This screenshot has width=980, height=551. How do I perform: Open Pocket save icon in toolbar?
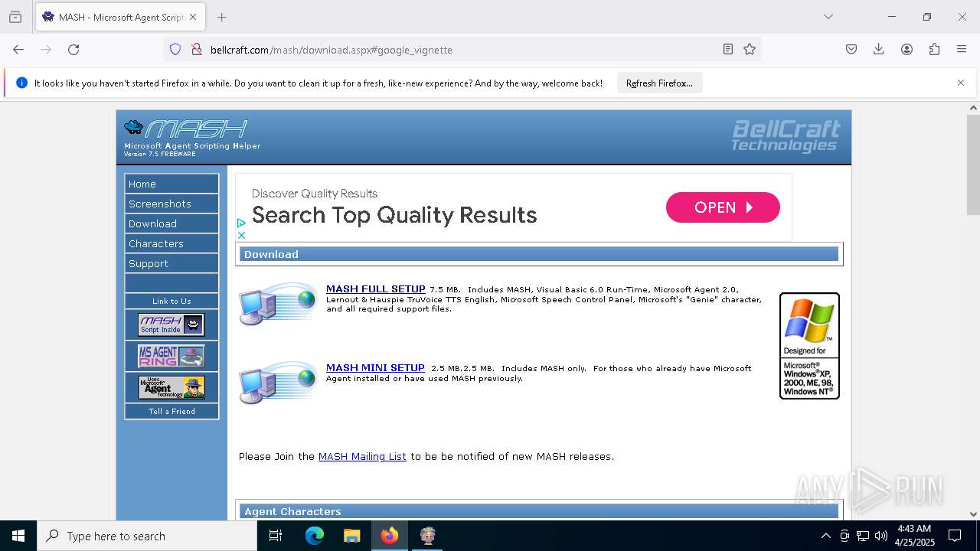point(851,49)
